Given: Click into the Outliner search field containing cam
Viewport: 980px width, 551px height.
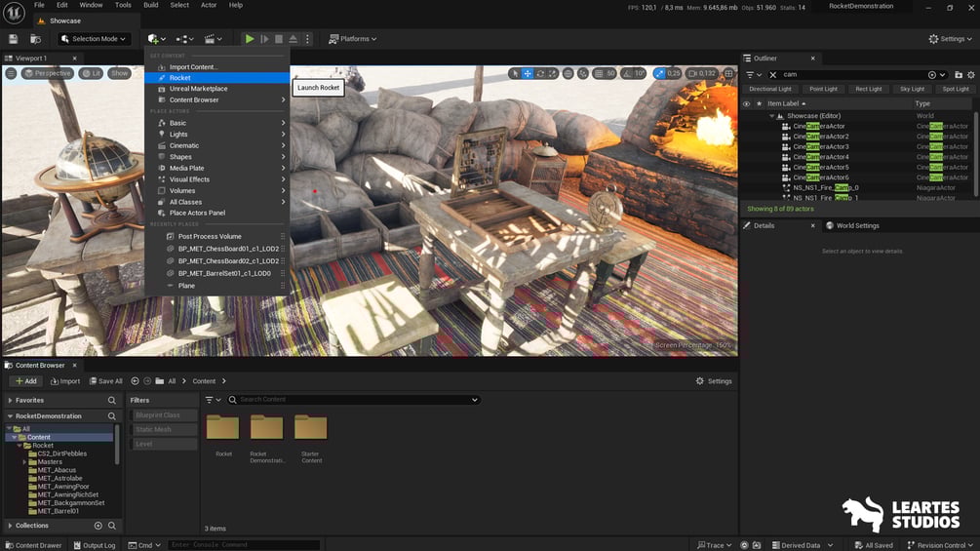Looking at the screenshot, I should [x=853, y=75].
